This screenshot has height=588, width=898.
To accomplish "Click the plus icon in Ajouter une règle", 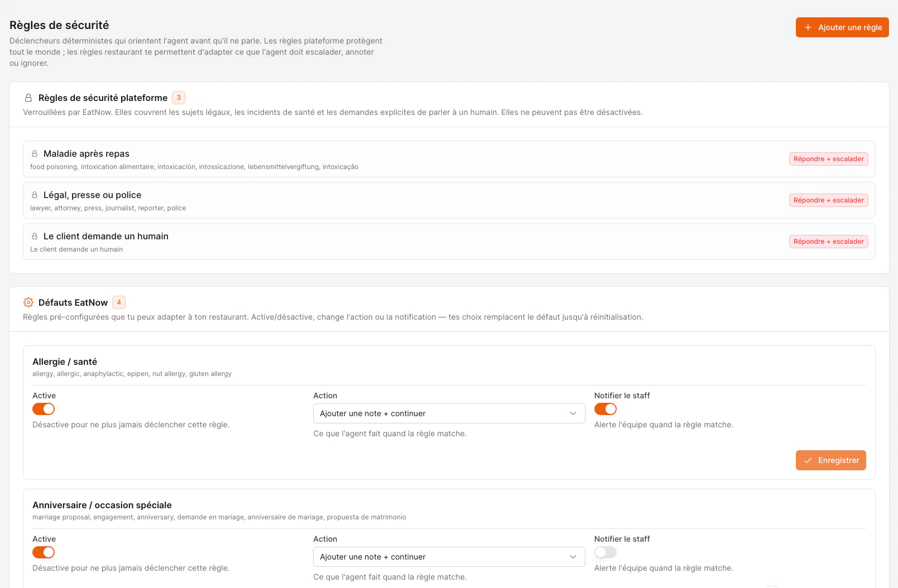I will click(x=808, y=27).
